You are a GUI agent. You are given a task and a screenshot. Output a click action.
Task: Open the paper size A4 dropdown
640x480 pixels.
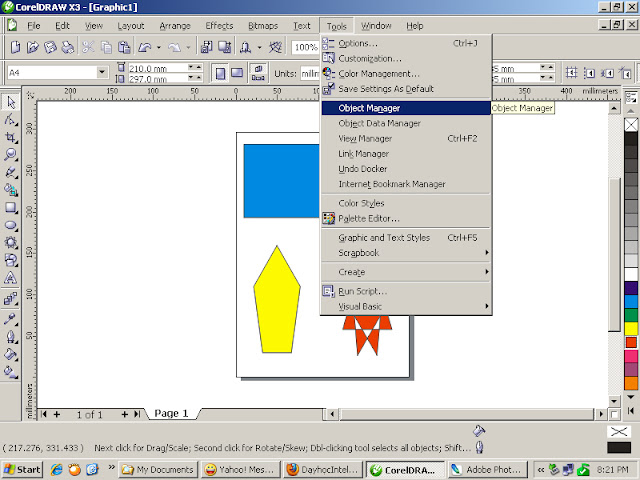point(102,73)
